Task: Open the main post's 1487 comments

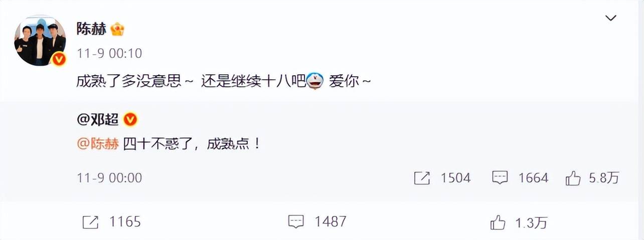Action: (x=317, y=221)
